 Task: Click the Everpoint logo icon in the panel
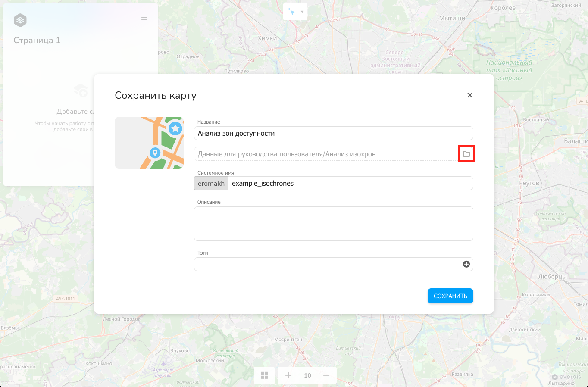[x=20, y=20]
